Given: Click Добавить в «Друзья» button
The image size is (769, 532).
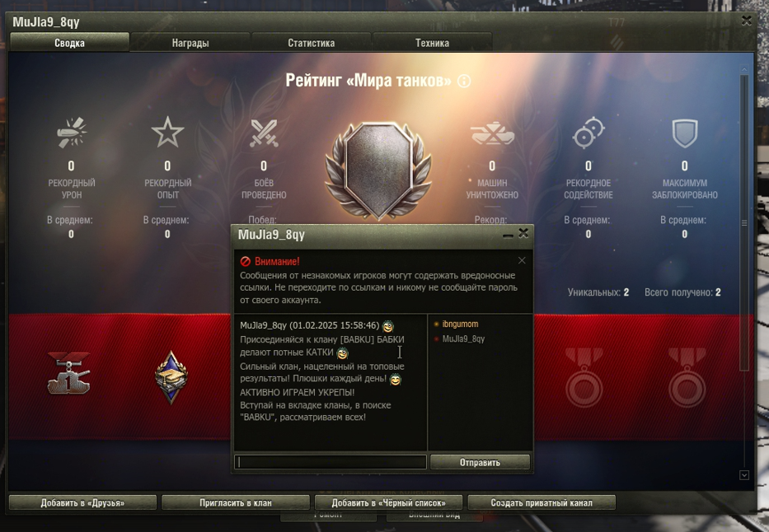Looking at the screenshot, I should tap(82, 502).
